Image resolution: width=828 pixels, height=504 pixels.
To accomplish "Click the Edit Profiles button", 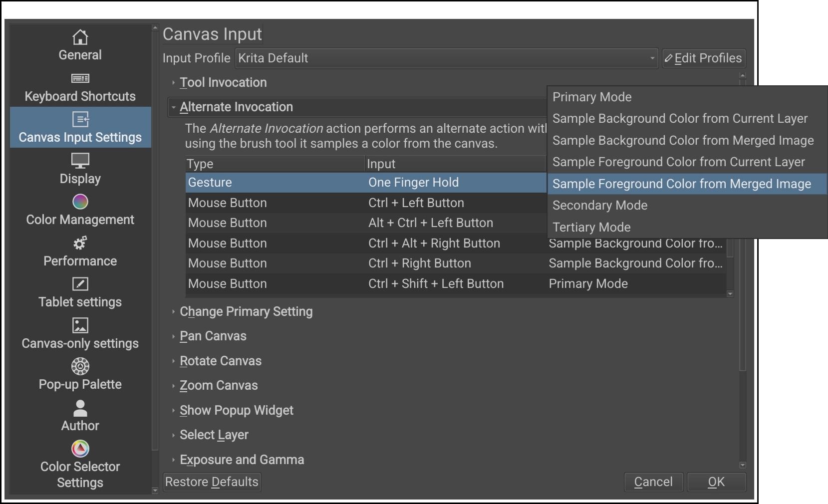I will (703, 58).
